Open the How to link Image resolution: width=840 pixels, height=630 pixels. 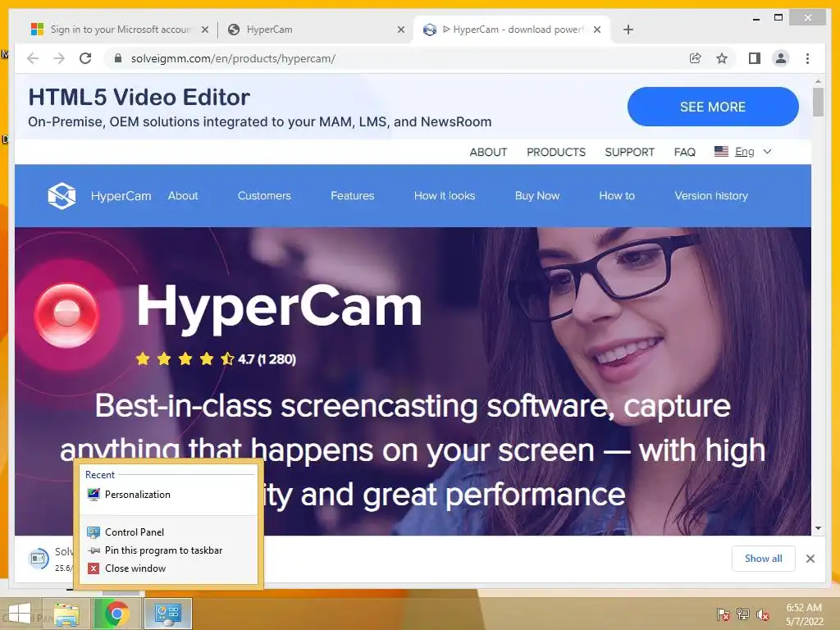coord(617,195)
